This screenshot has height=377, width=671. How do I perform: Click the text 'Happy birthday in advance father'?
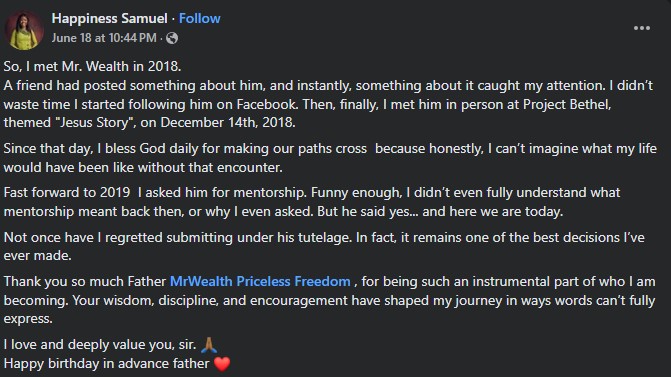pyautogui.click(x=106, y=364)
